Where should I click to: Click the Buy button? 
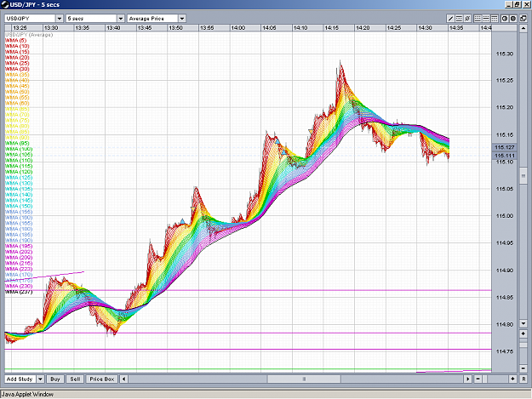tap(55, 379)
